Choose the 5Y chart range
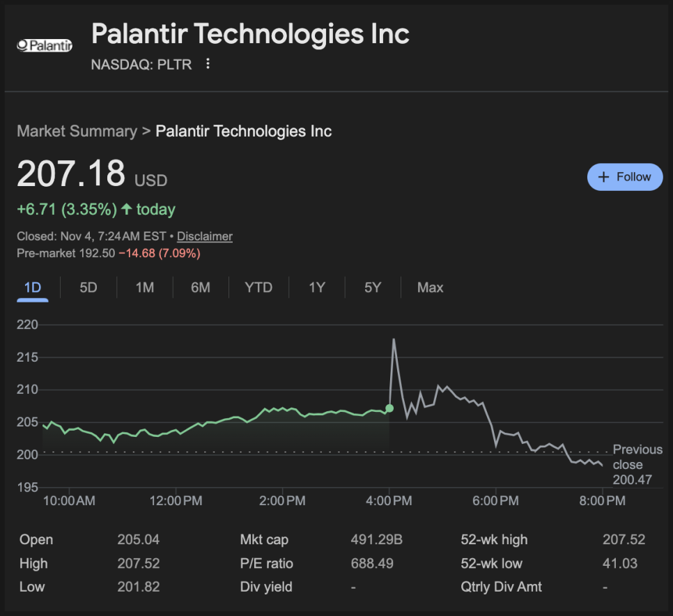 click(x=373, y=288)
